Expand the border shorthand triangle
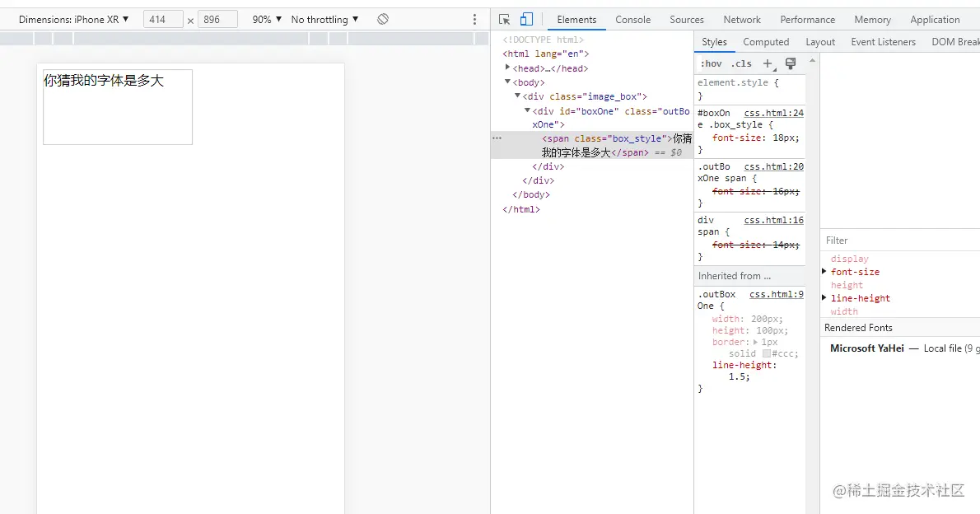 756,342
